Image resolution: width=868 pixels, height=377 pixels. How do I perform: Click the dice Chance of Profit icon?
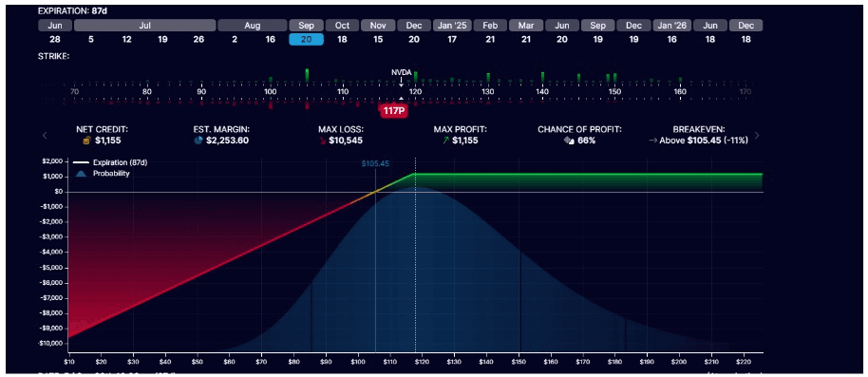click(568, 141)
